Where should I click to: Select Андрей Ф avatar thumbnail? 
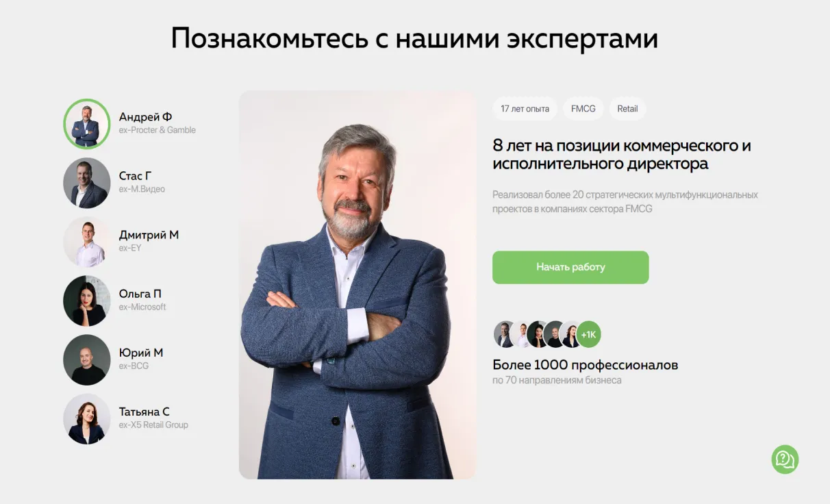[x=87, y=124]
